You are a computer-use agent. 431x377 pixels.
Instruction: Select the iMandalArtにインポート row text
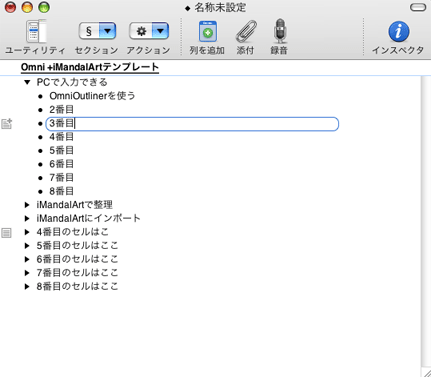[89, 218]
